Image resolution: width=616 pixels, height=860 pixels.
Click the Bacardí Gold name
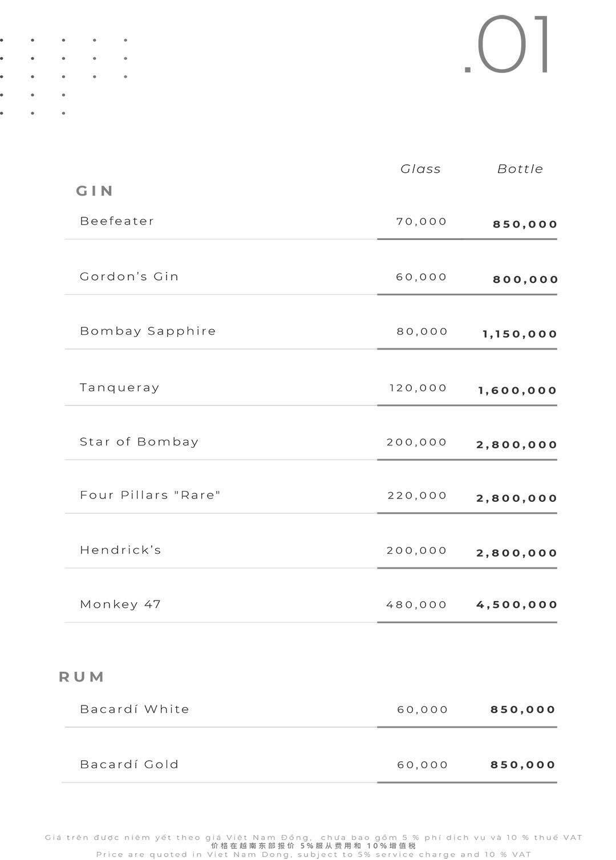129,765
